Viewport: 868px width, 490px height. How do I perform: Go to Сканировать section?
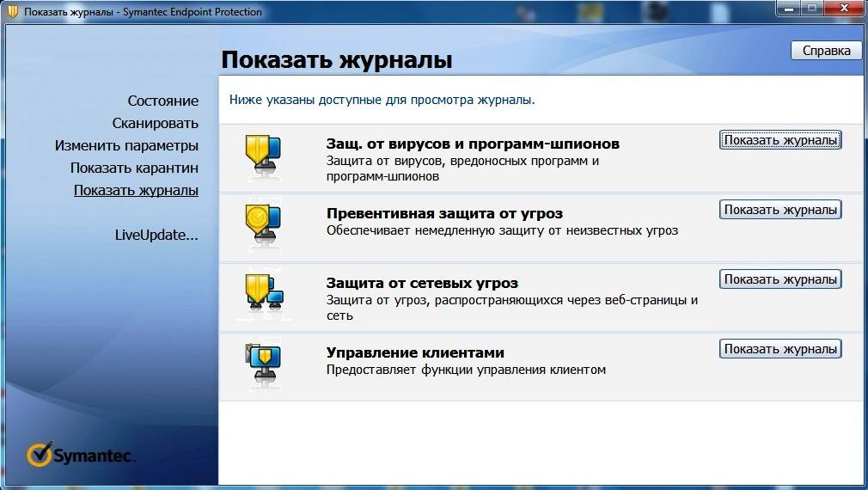(155, 123)
